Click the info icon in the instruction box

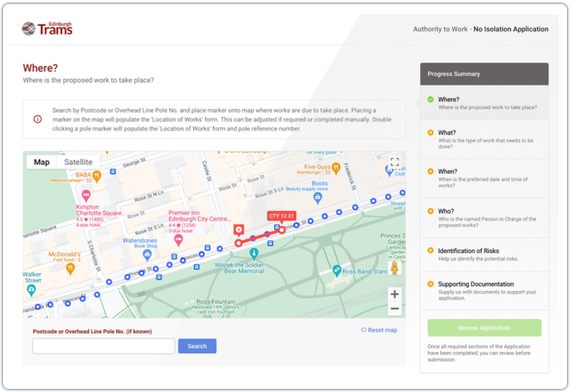point(37,119)
